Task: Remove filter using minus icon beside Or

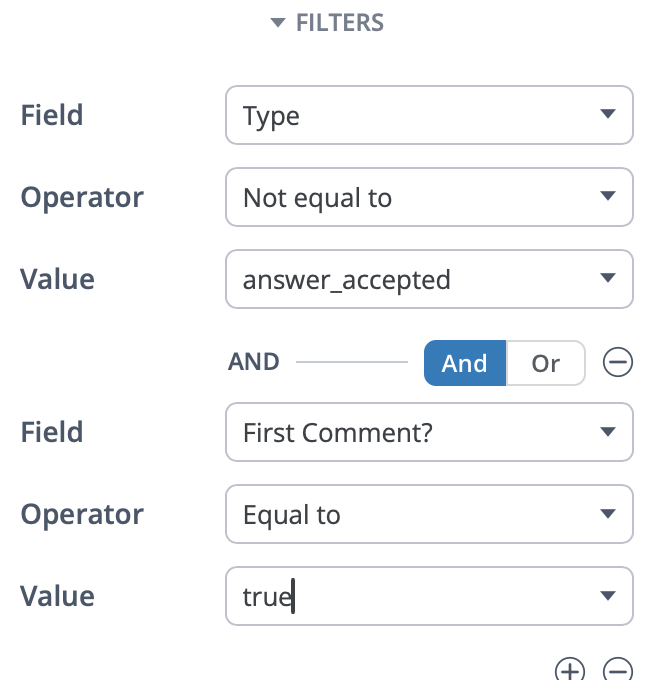Action: (618, 363)
